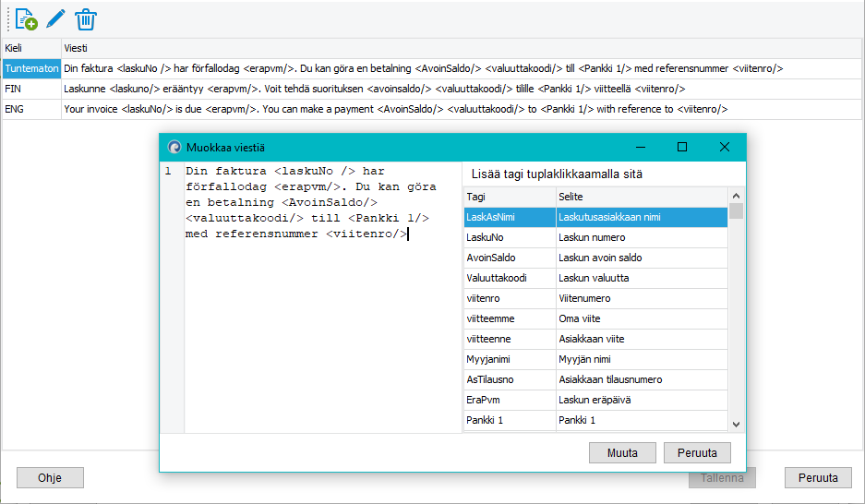This screenshot has height=504, width=865.
Task: Click the 'Lisää tagi tuplaklikkaamalla sitä' label
Action: pyautogui.click(x=557, y=174)
